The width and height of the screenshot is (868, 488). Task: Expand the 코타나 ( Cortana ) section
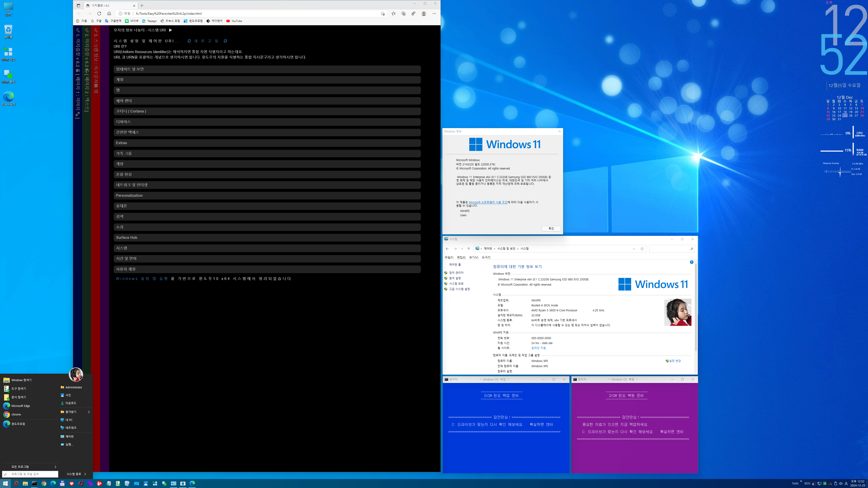(x=267, y=111)
